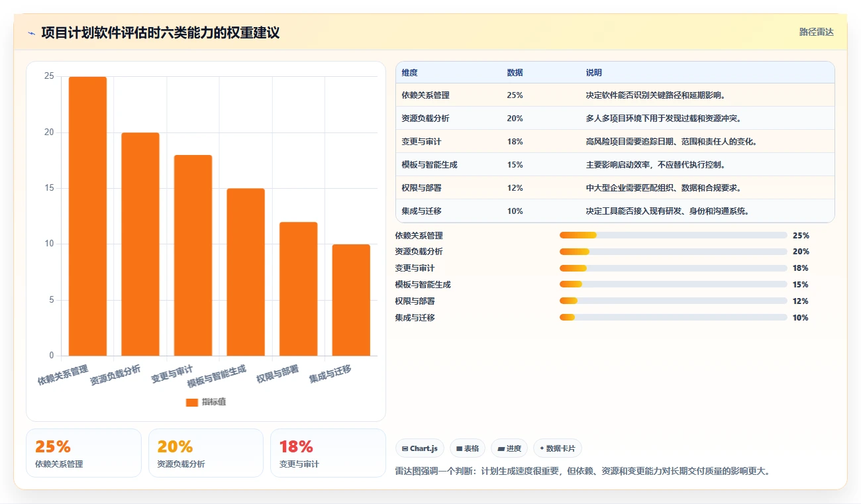Click the 依赖关系管理 bar in the chart
This screenshot has height=504, width=861.
tap(87, 216)
